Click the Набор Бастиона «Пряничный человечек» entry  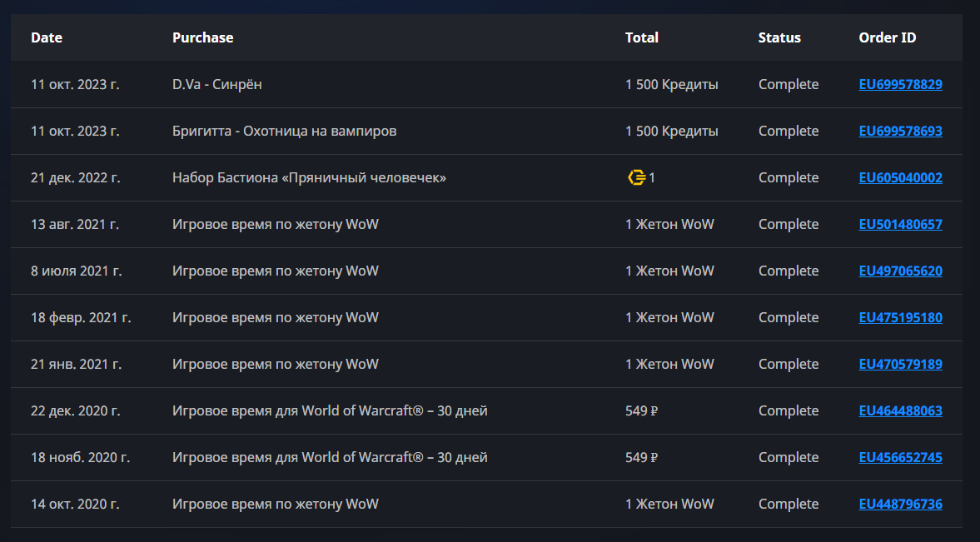[x=309, y=177]
